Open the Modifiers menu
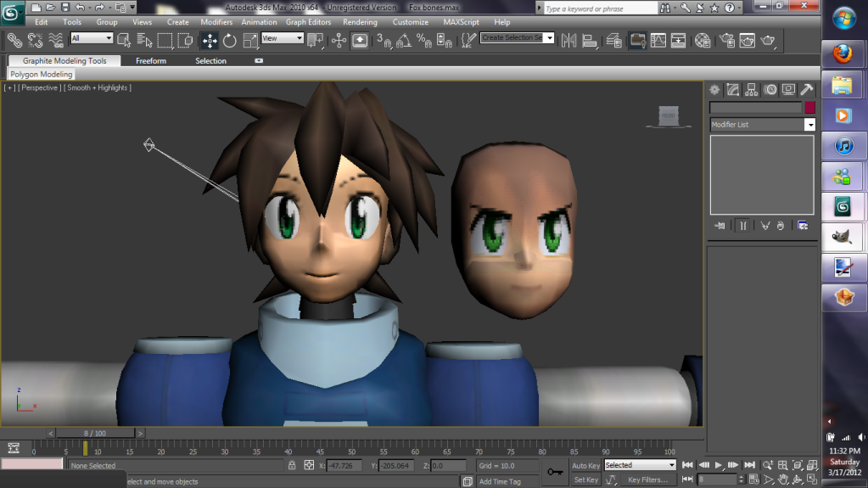The height and width of the screenshot is (488, 868). point(216,22)
